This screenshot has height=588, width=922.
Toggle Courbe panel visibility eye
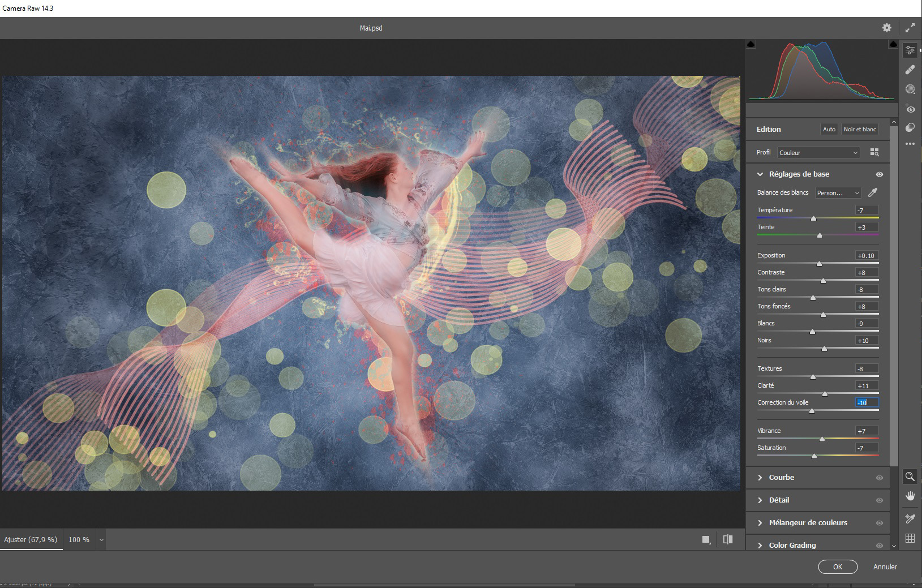pos(880,478)
